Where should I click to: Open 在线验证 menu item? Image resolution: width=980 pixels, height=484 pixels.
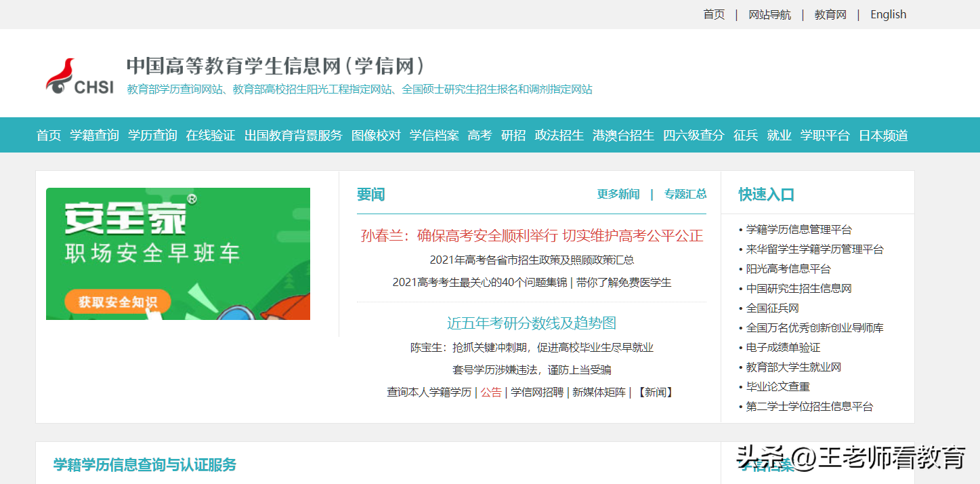211,136
